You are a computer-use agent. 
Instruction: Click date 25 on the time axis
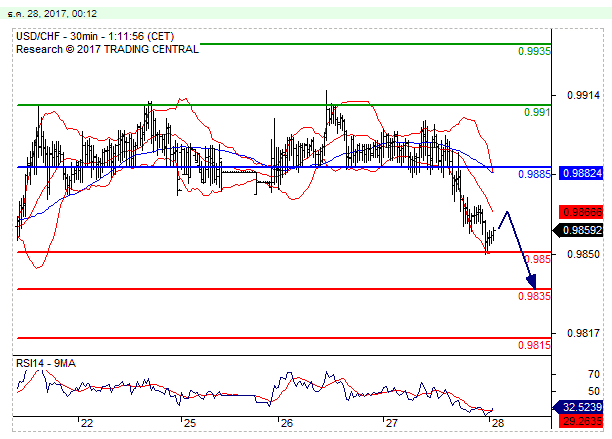190,423
